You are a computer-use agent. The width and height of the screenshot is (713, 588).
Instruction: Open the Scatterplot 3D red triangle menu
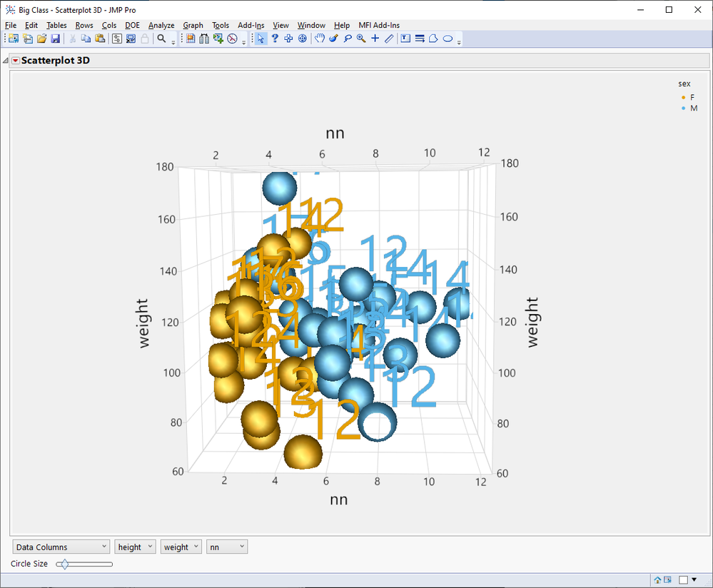click(x=15, y=61)
